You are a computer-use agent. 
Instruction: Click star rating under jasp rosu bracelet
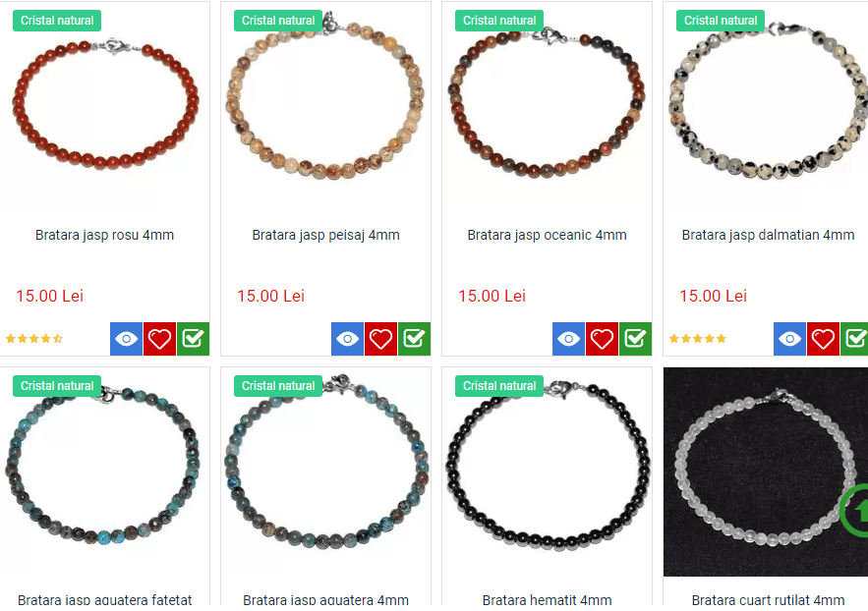tap(33, 338)
